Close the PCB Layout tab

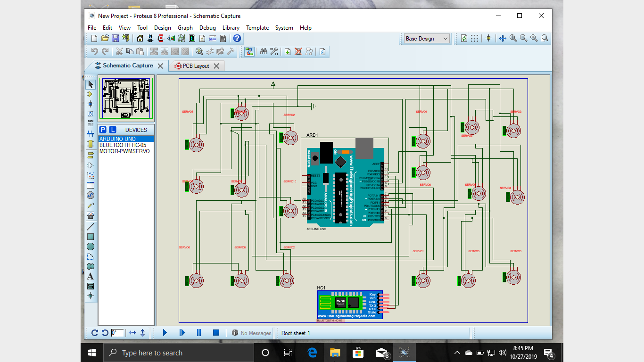216,66
